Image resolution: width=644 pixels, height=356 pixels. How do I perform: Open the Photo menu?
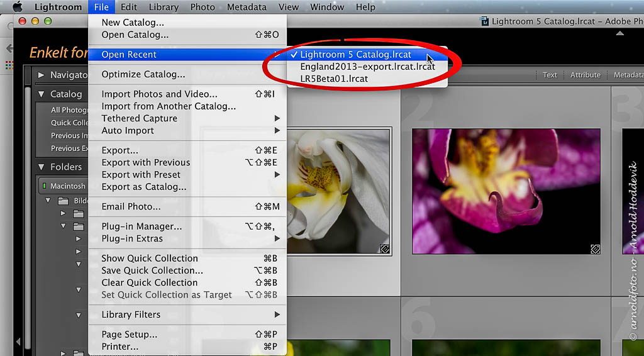203,7
